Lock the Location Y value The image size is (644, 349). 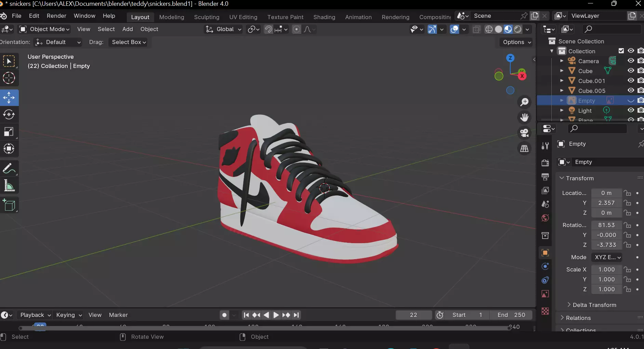627,203
